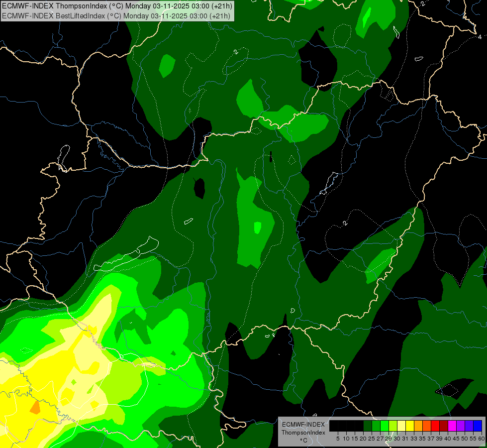Click the legend label 'ThompsonIndex'

303,433
